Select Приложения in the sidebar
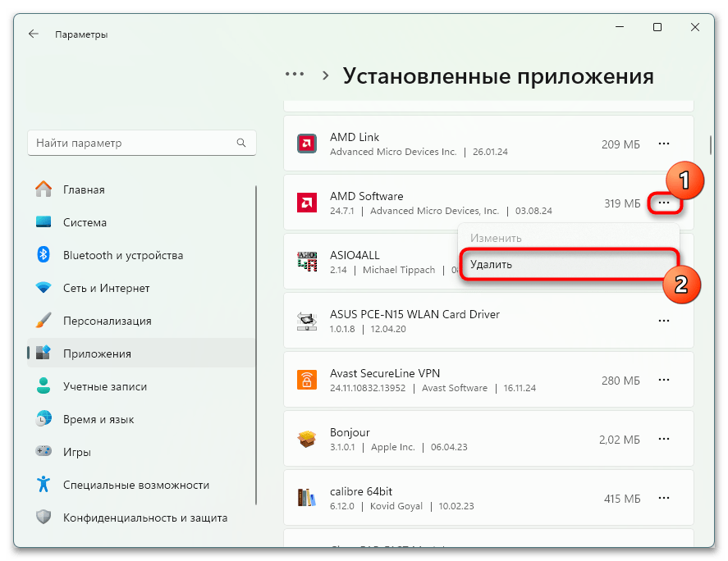This screenshot has height=561, width=728. pos(141,353)
